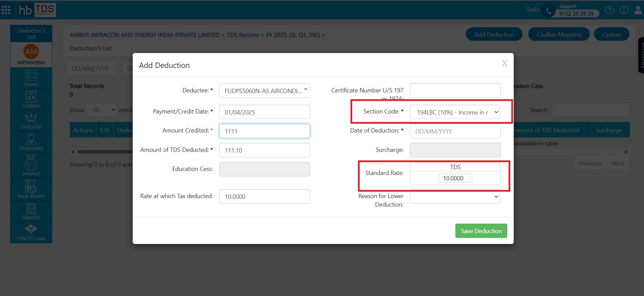Click the Education Cess field
The image size is (644, 296).
pos(265,169)
